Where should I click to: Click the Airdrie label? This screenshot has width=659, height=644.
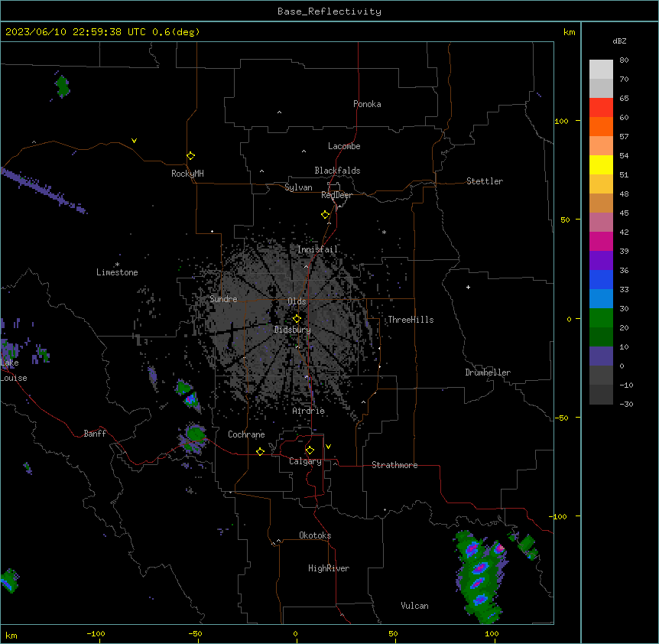click(309, 411)
